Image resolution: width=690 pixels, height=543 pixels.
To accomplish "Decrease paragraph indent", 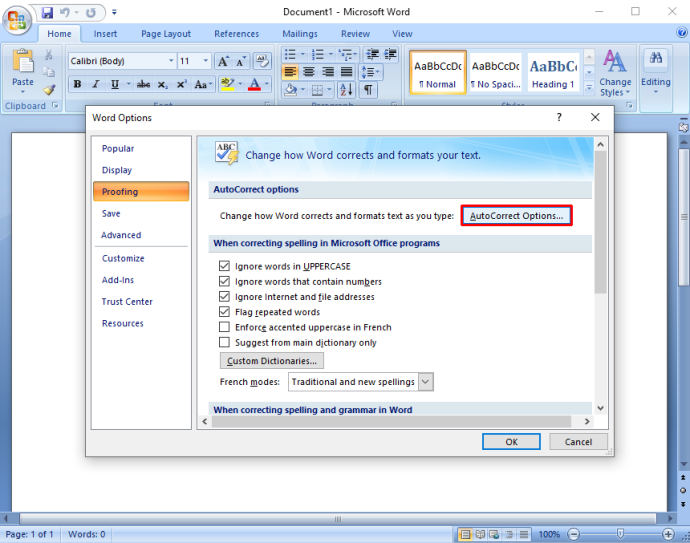I will [372, 54].
